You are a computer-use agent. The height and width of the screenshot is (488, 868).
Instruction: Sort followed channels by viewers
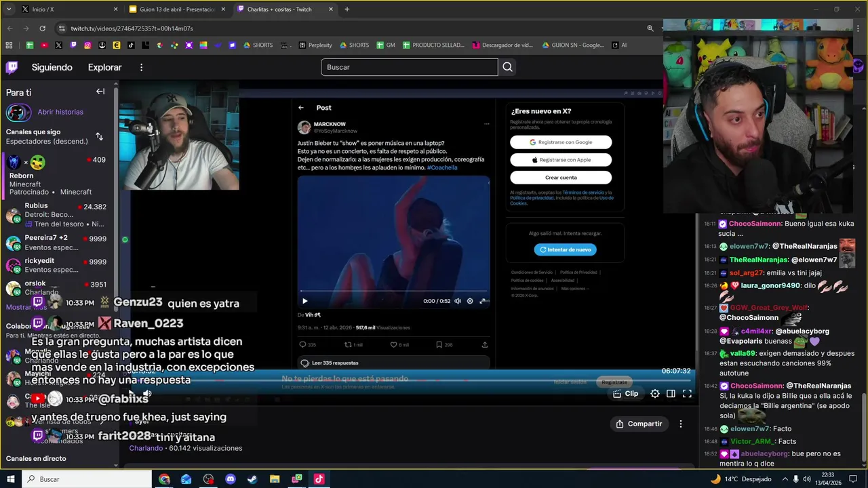coord(100,136)
